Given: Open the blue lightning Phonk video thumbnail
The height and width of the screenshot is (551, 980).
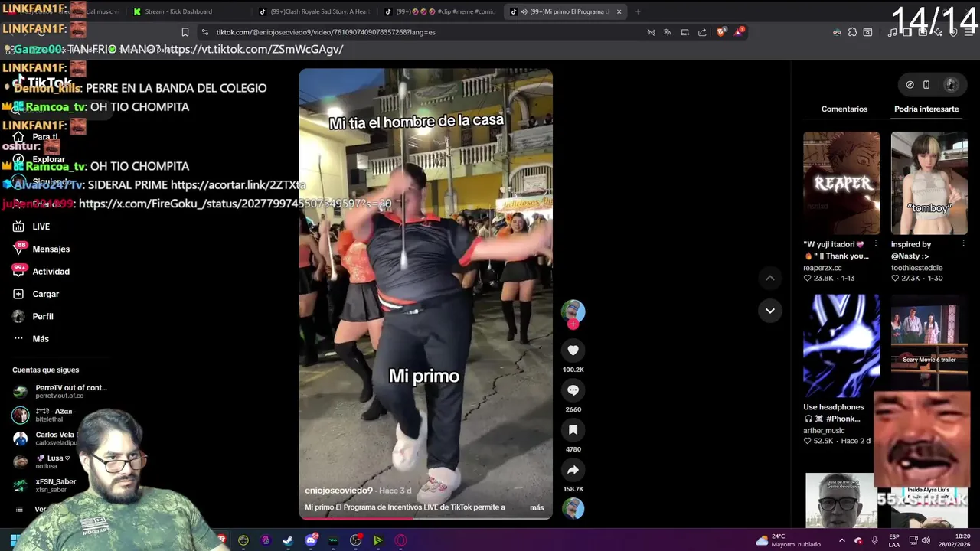Looking at the screenshot, I should (x=841, y=346).
